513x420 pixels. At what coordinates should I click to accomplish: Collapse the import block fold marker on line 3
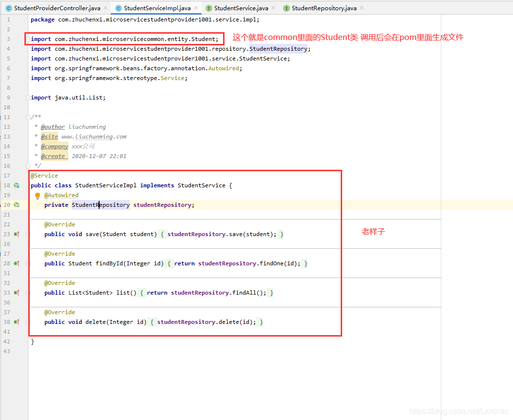point(28,39)
